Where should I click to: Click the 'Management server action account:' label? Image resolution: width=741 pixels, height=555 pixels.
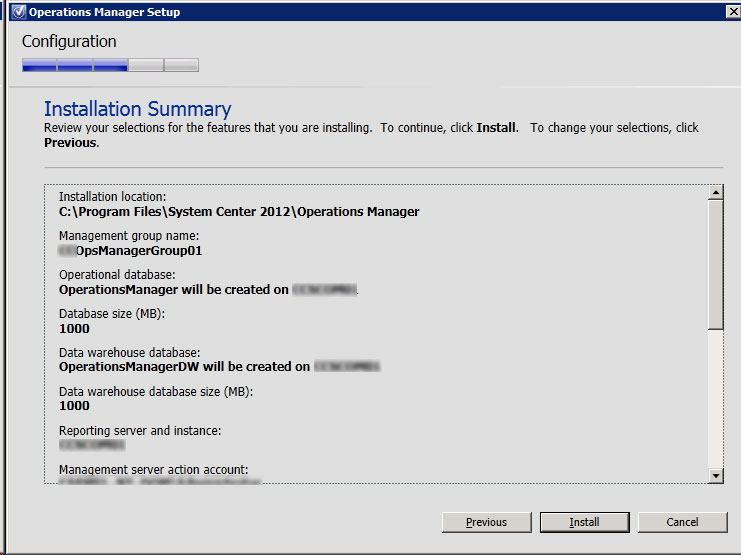(x=154, y=469)
